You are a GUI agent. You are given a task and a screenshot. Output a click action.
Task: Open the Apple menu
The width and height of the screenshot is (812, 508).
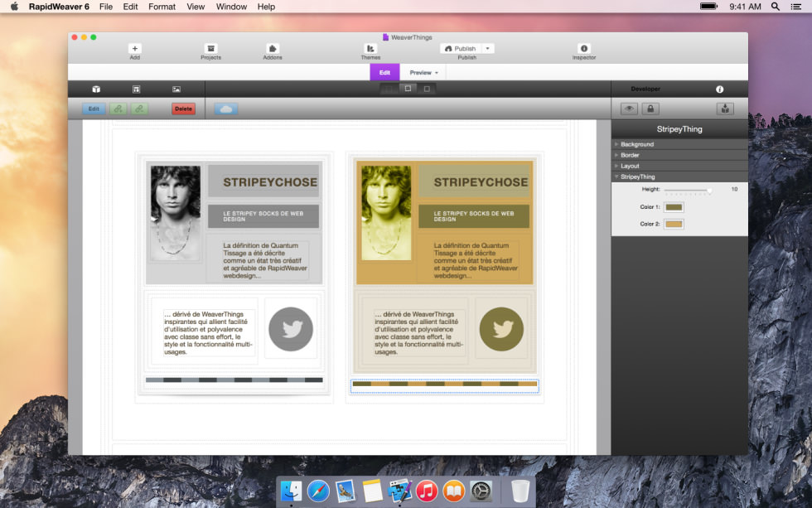coord(15,7)
